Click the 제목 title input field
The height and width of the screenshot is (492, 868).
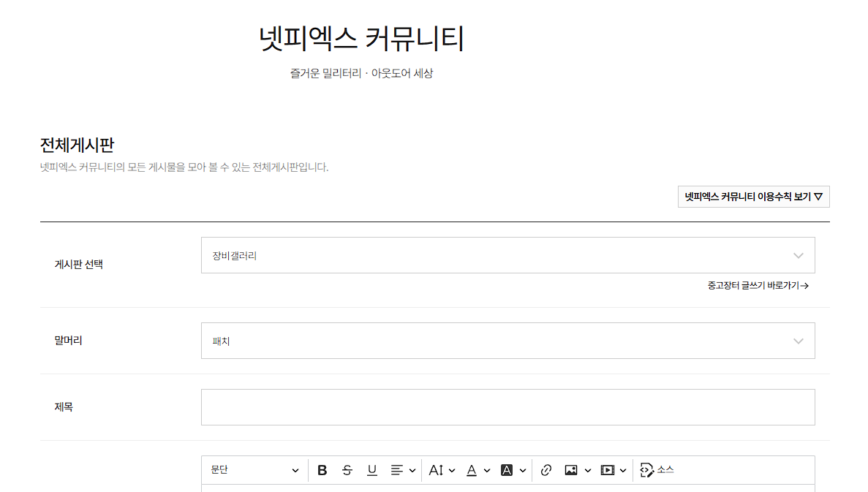click(507, 407)
